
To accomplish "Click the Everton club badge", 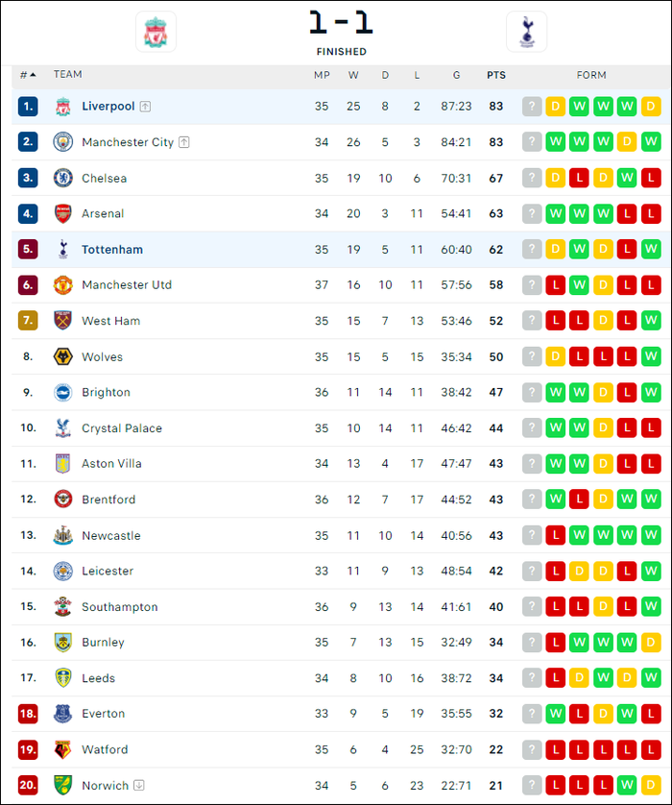I will tap(63, 714).
